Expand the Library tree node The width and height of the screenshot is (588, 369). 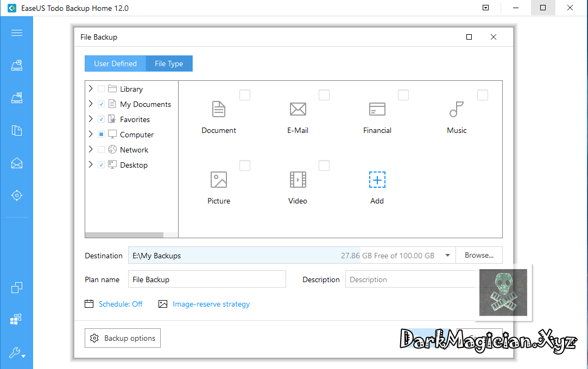point(90,88)
